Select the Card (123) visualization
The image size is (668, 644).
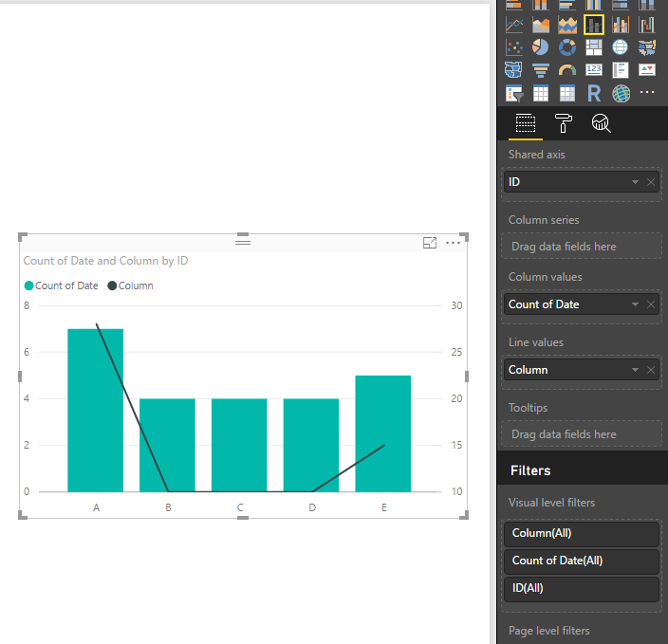coord(593,70)
